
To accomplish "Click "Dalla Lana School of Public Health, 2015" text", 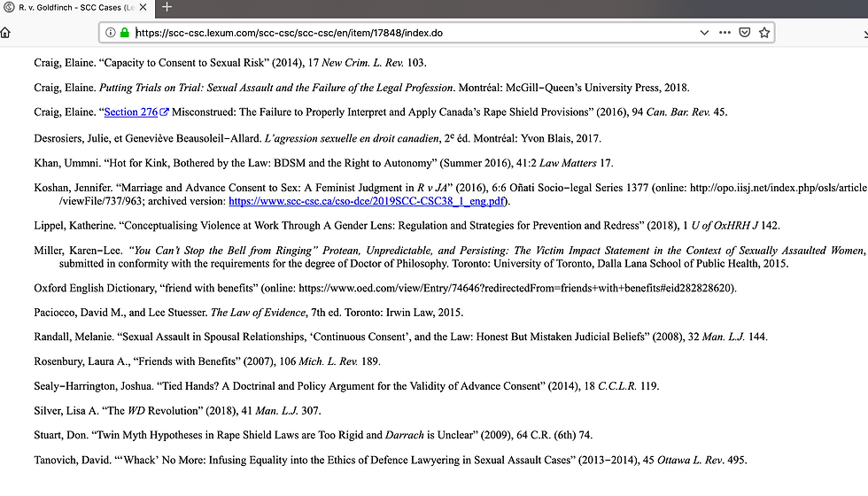I will pos(692,264).
